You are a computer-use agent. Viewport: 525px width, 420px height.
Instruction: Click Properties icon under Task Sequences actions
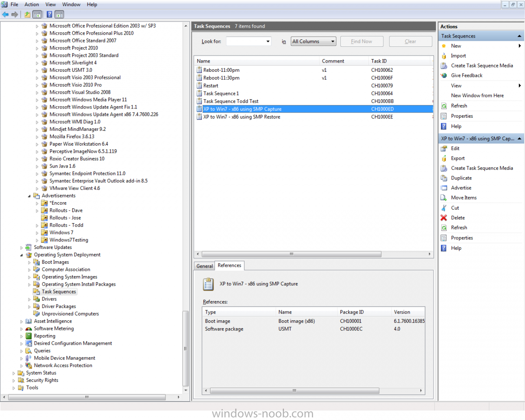(x=444, y=116)
